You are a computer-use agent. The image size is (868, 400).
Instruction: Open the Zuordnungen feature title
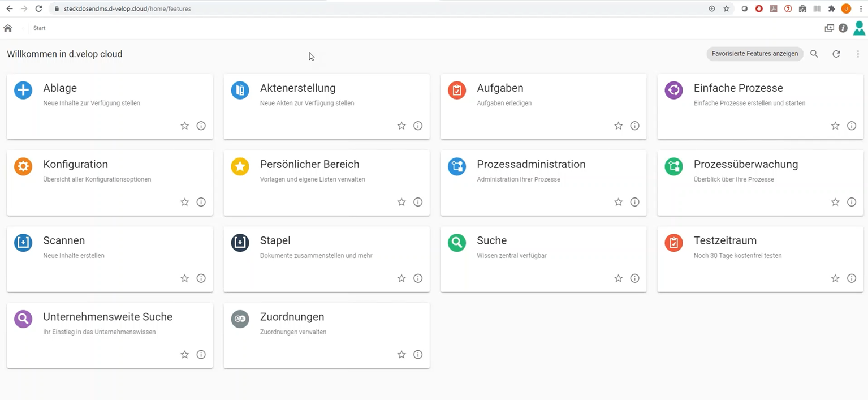292,317
